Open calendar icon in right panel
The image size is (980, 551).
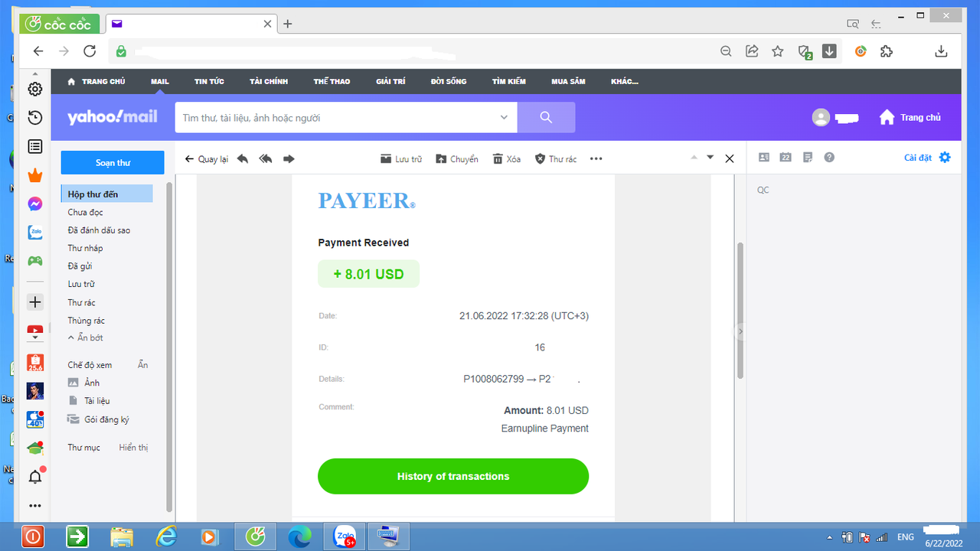click(x=786, y=157)
